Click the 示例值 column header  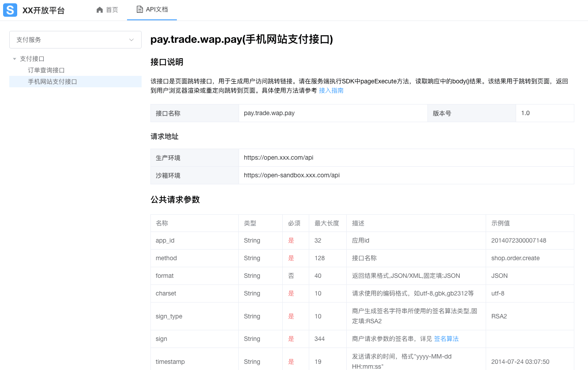pyautogui.click(x=500, y=223)
